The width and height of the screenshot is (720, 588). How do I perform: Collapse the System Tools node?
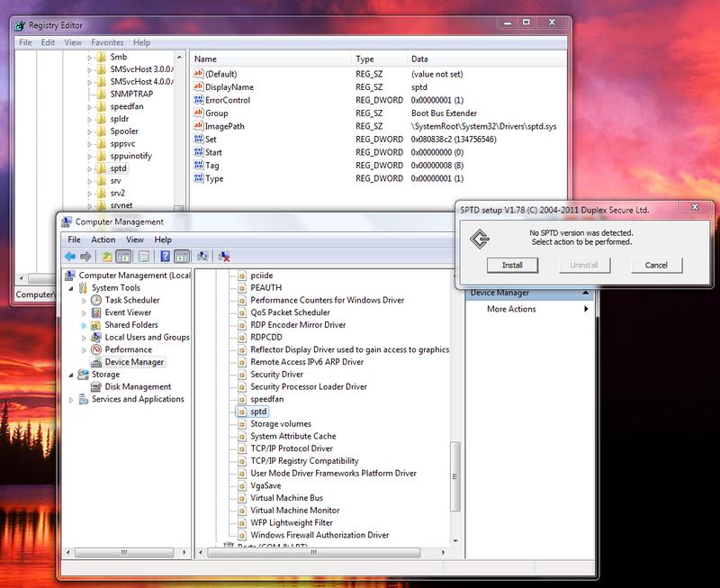(x=71, y=287)
